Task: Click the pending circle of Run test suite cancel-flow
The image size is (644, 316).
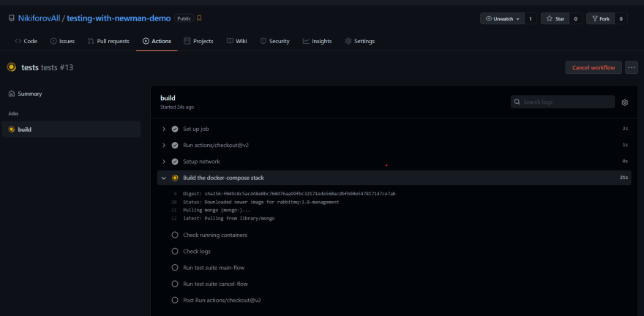Action: (175, 284)
